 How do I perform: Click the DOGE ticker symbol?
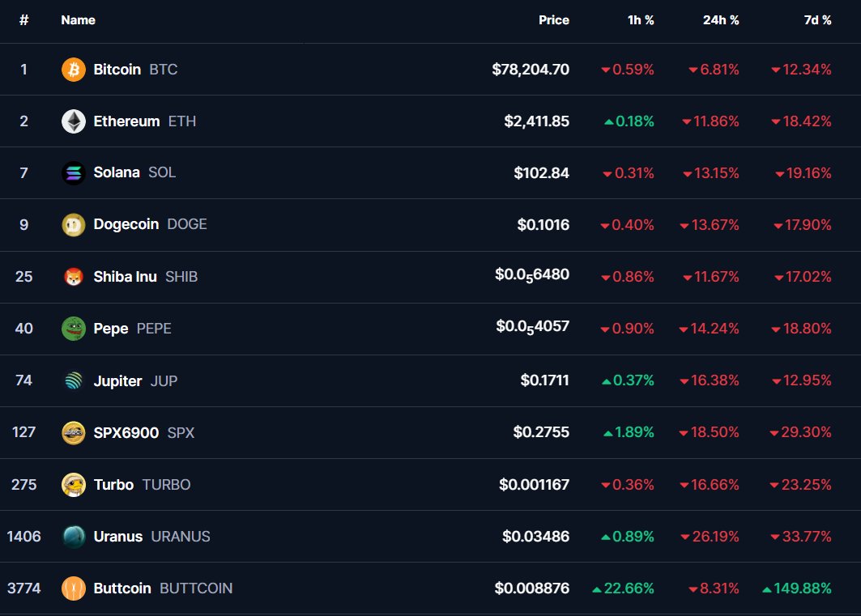pos(187,224)
